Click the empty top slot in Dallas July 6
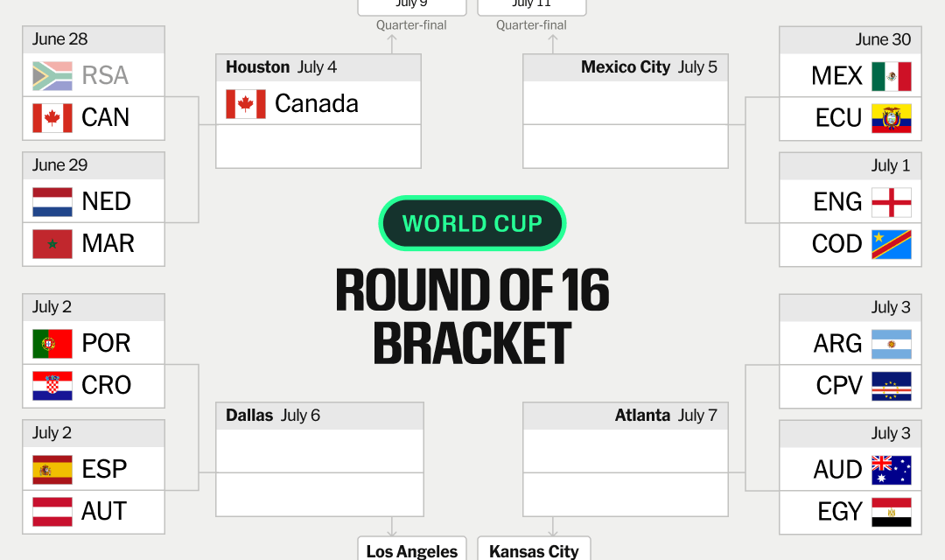945x560 pixels. tap(319, 451)
